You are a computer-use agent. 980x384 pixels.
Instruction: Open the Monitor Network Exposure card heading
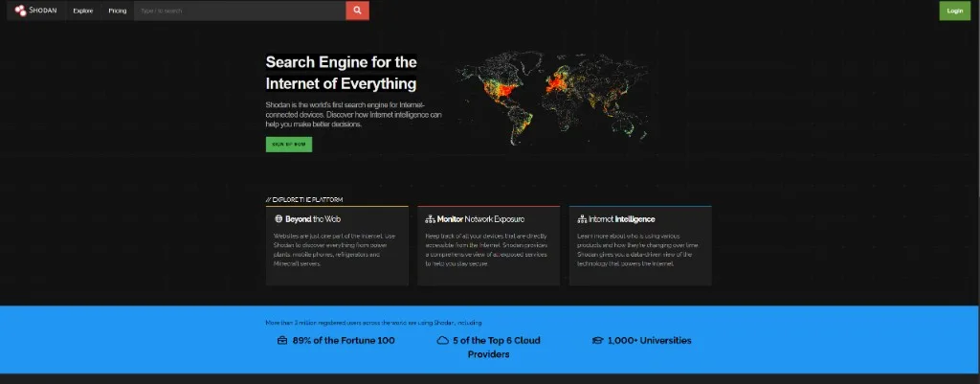pyautogui.click(x=480, y=219)
